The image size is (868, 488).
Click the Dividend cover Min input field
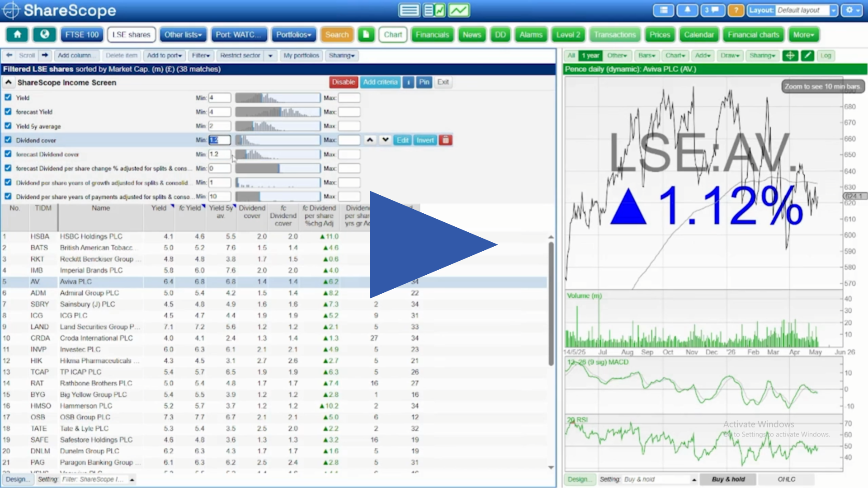pyautogui.click(x=220, y=140)
